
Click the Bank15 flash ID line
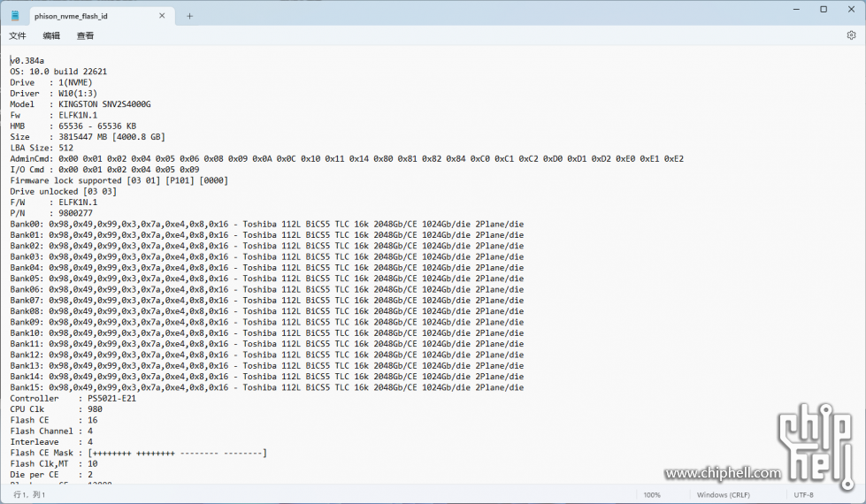[267, 387]
